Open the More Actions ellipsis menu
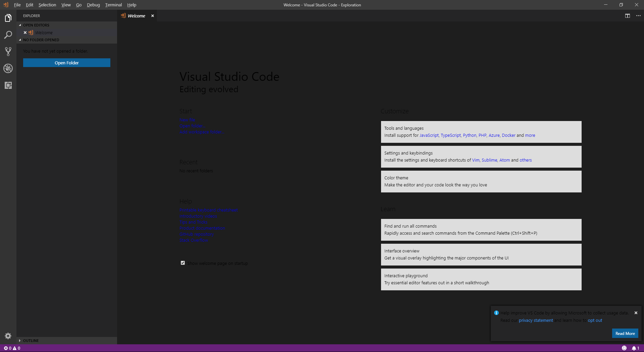Screen dimensions: 644x352 [638, 15]
